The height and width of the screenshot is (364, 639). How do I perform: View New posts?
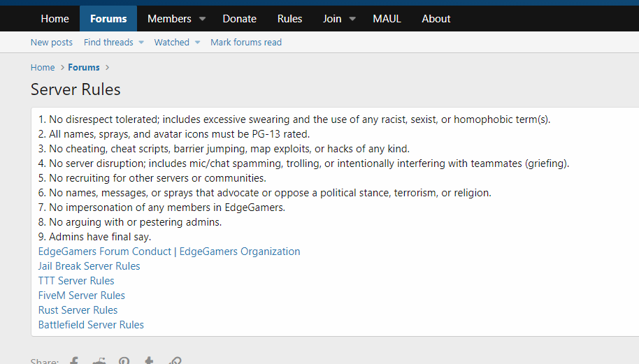coord(51,43)
